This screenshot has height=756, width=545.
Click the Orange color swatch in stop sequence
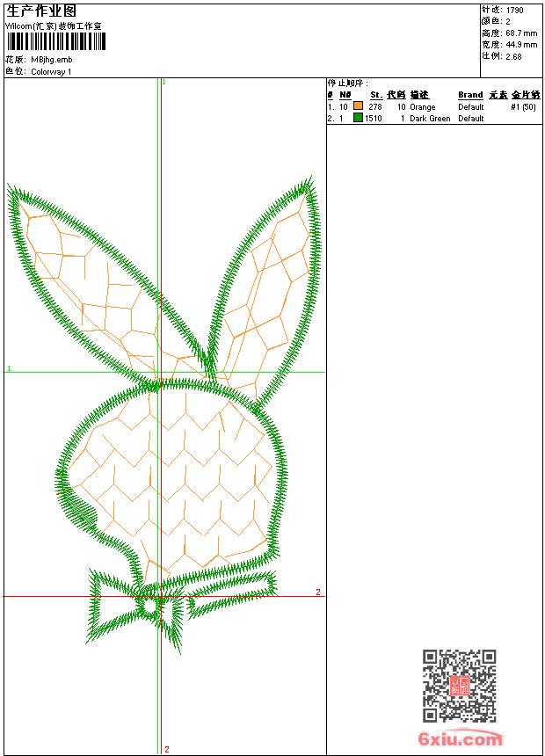point(358,106)
